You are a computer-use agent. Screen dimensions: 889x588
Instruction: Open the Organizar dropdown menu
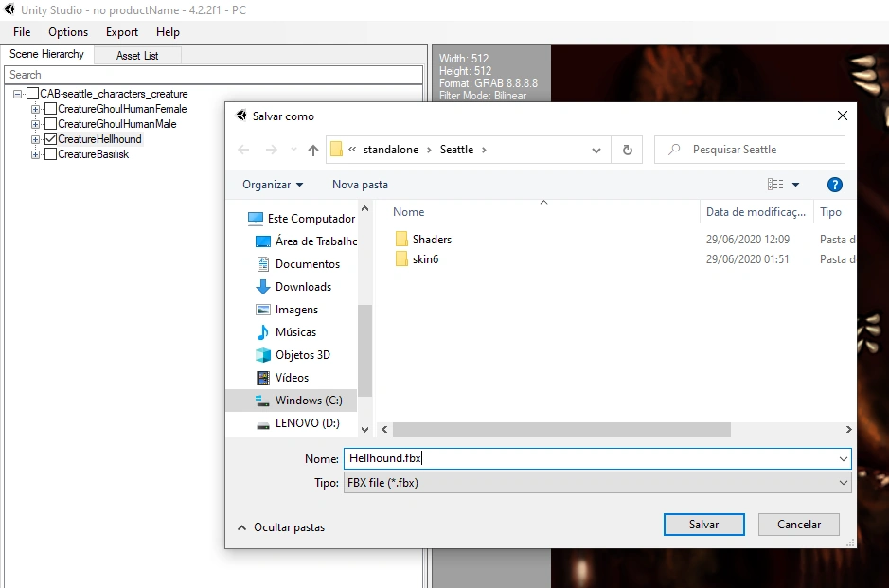pyautogui.click(x=273, y=185)
